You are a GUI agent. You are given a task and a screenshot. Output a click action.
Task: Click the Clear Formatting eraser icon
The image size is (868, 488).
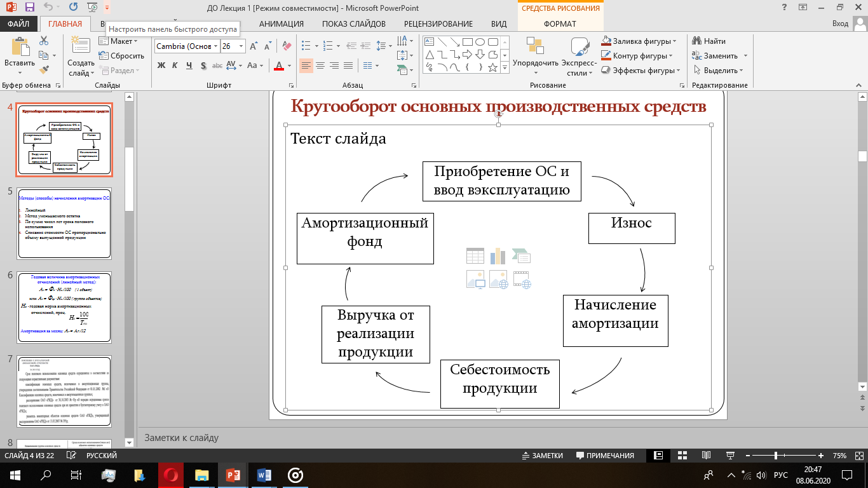click(x=287, y=46)
